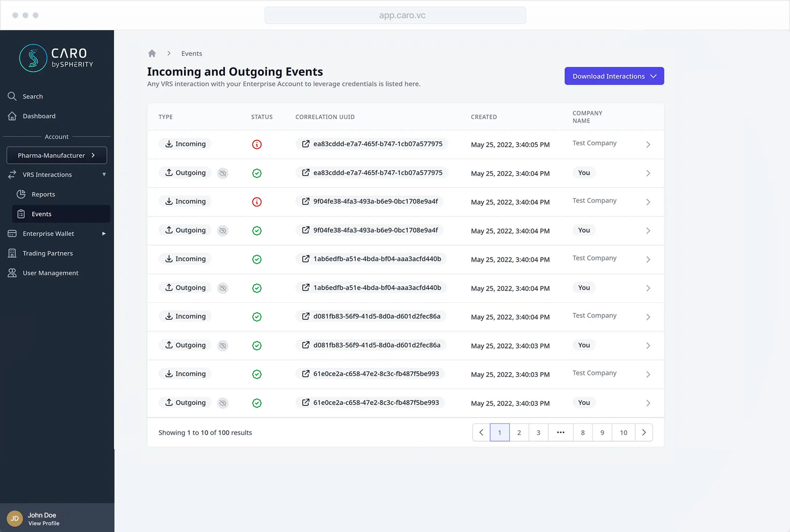
Task: Toggle hidden-eye icon on first Outgoing row
Action: coord(223,173)
